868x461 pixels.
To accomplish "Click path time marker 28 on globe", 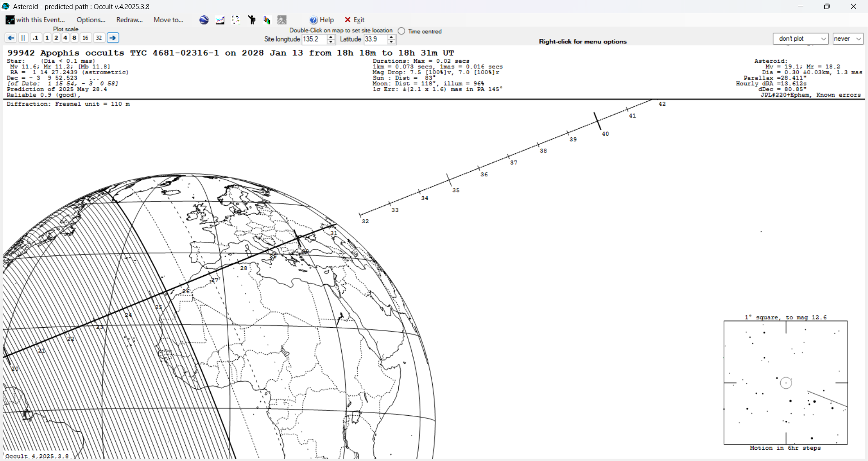I will (244, 268).
